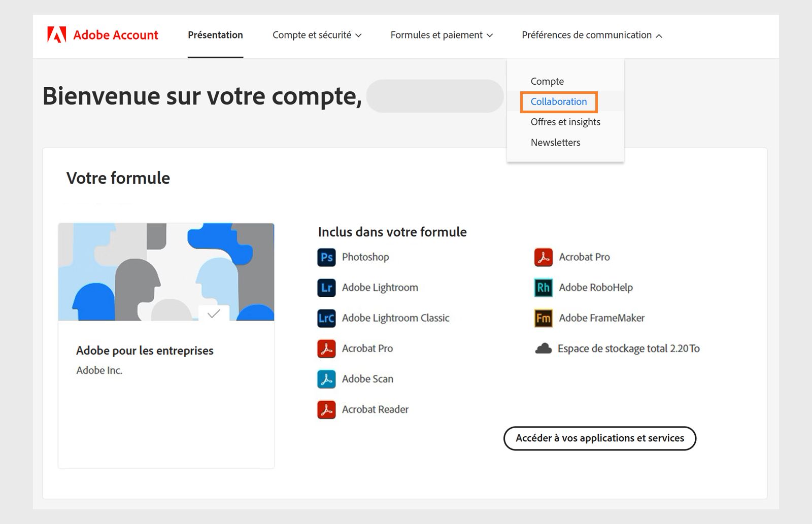
Task: Click the checkmark on the plan card image
Action: (x=214, y=313)
